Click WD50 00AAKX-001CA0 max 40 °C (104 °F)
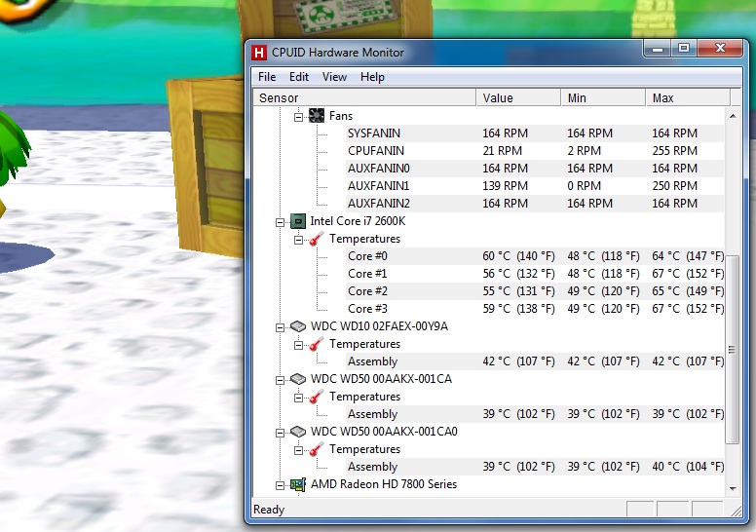 pyautogui.click(x=688, y=467)
